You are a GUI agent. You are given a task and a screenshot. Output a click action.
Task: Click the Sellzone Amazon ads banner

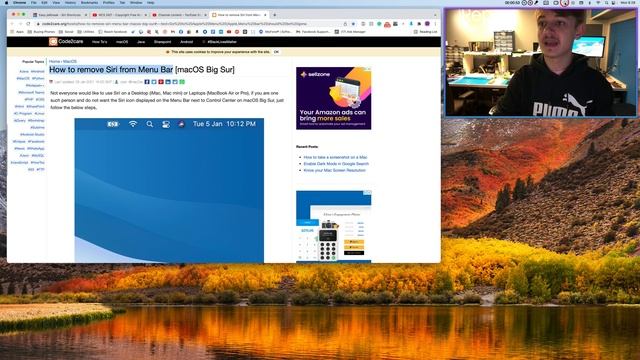click(x=333, y=98)
